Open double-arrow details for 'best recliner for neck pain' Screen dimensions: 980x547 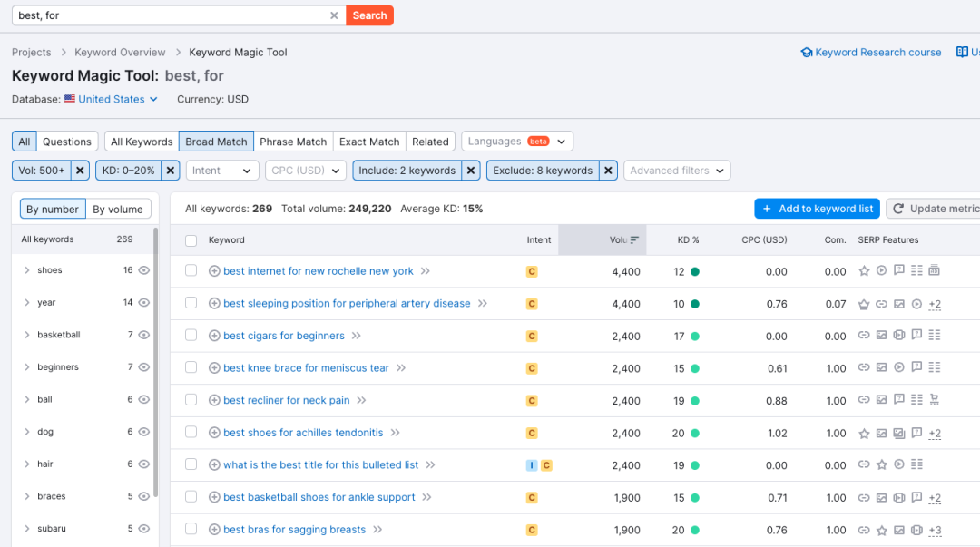[361, 401]
